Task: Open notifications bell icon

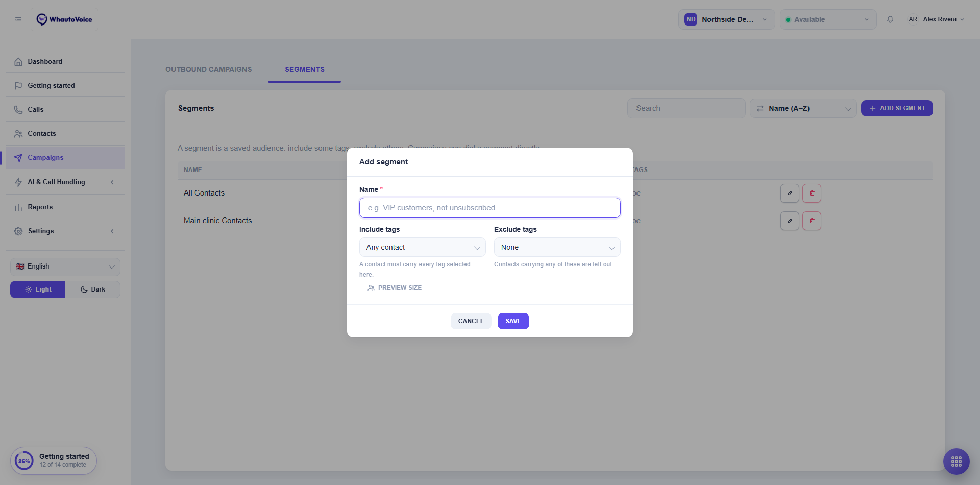Action: [x=890, y=19]
